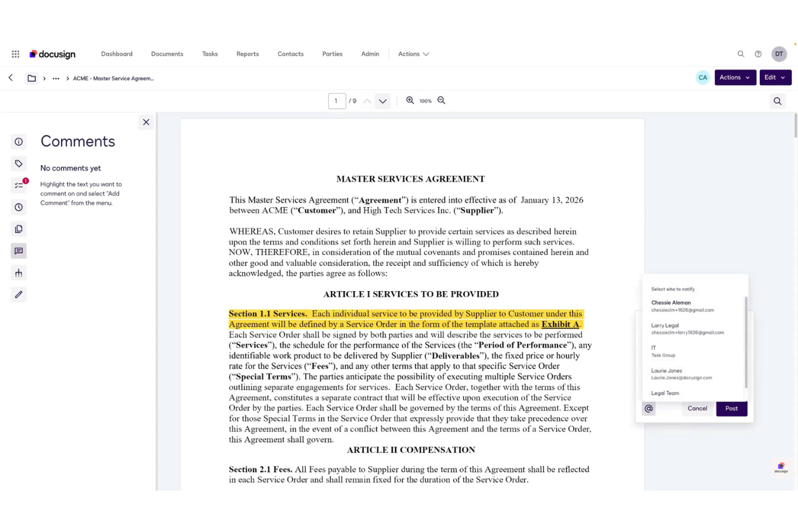
Task: Close the Comments panel
Action: (146, 122)
